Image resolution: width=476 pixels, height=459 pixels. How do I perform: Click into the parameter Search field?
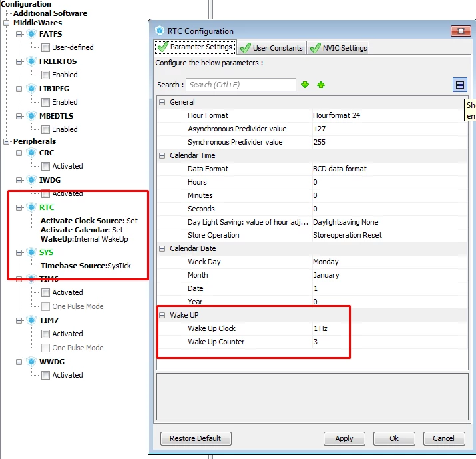241,85
